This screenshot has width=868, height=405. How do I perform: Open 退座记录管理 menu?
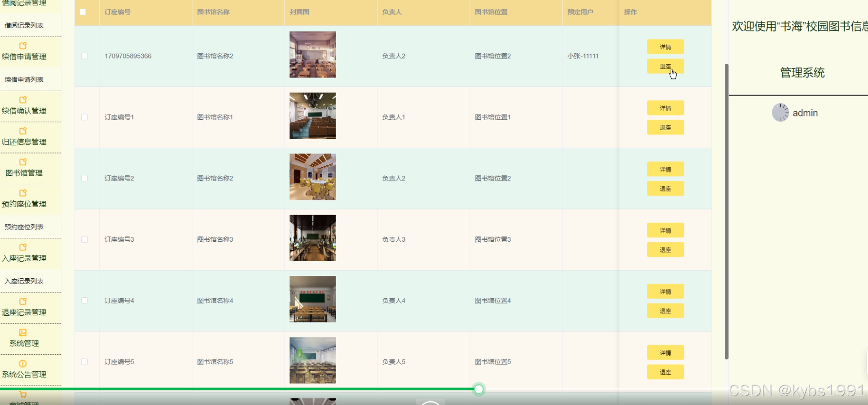tap(24, 312)
